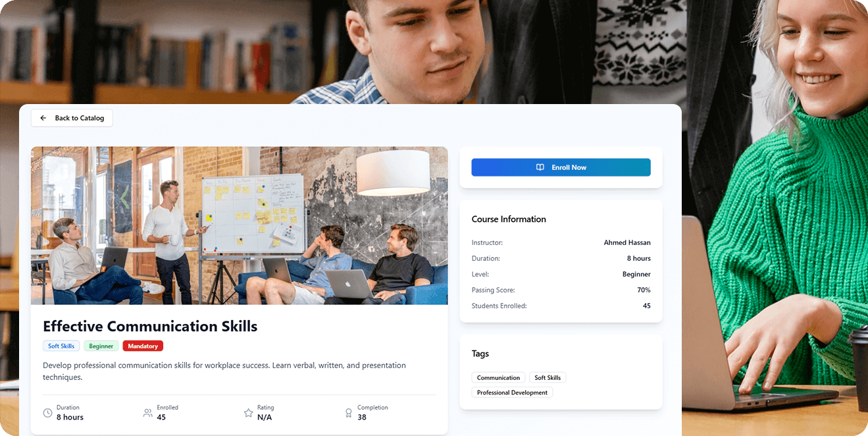Click the book icon on Enroll Now
The image size is (868, 436).
(540, 167)
